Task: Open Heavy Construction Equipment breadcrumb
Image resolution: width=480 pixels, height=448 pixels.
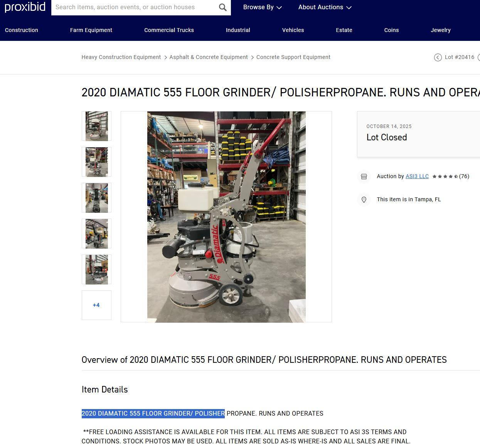Action: (x=121, y=57)
